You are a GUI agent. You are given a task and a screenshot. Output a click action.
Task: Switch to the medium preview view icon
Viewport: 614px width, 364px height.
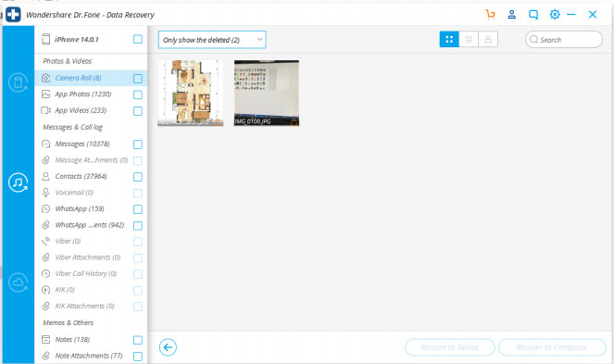point(469,39)
